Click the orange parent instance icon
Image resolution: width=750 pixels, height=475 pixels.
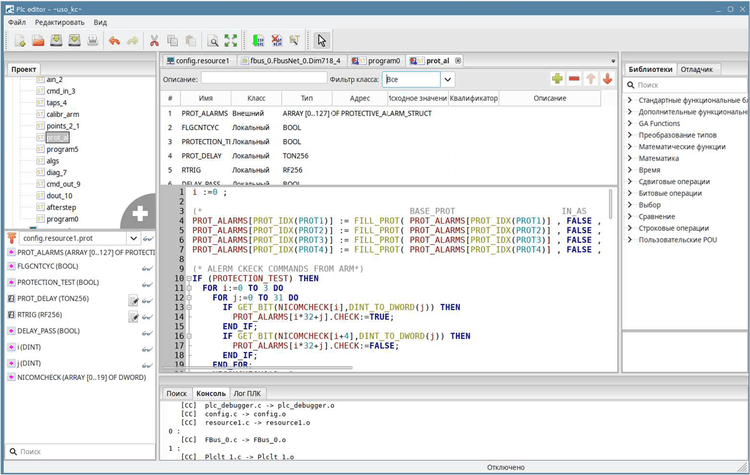[12, 238]
